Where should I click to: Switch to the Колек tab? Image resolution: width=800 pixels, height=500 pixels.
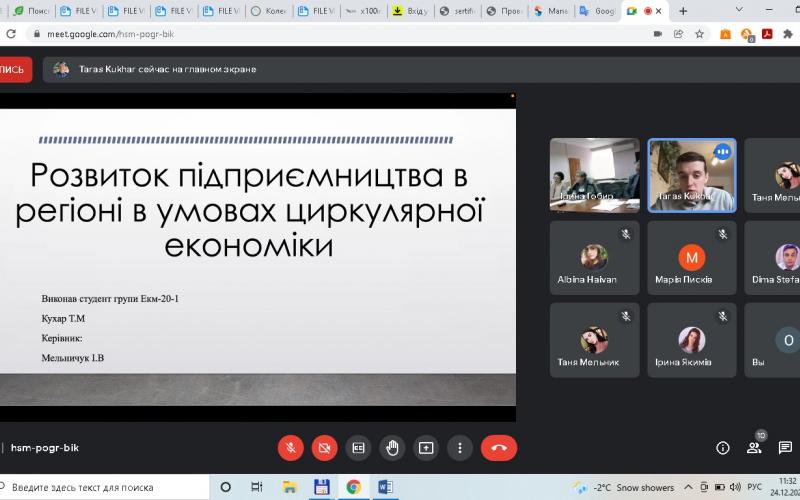click(x=269, y=11)
